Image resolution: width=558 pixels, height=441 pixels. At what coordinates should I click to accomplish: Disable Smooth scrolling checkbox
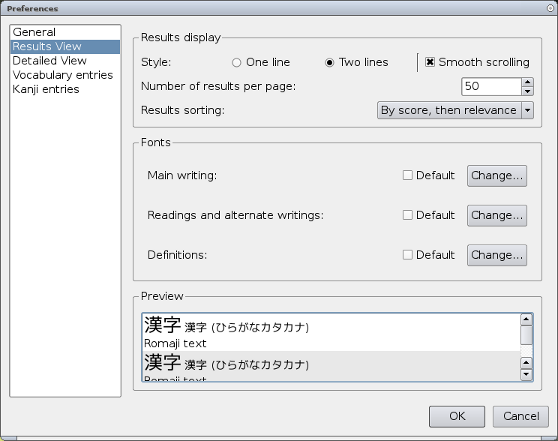coord(477,62)
